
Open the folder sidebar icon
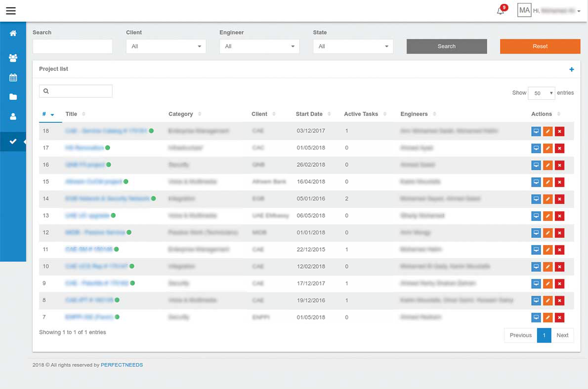(13, 97)
